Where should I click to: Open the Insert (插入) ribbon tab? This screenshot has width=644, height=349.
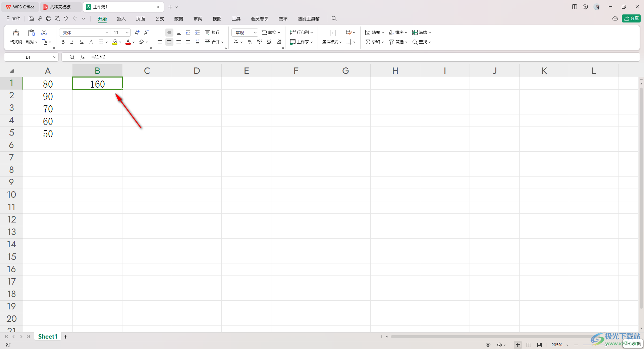(x=121, y=19)
